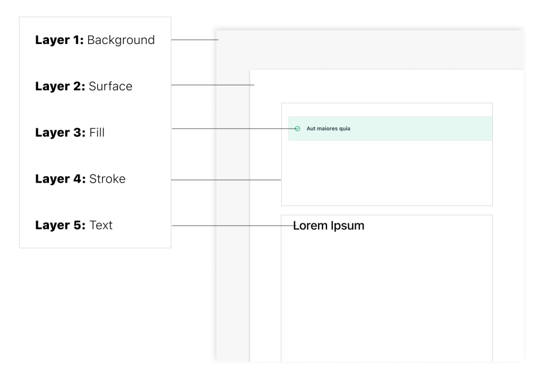Click the gray background area above the surface

click(x=370, y=50)
